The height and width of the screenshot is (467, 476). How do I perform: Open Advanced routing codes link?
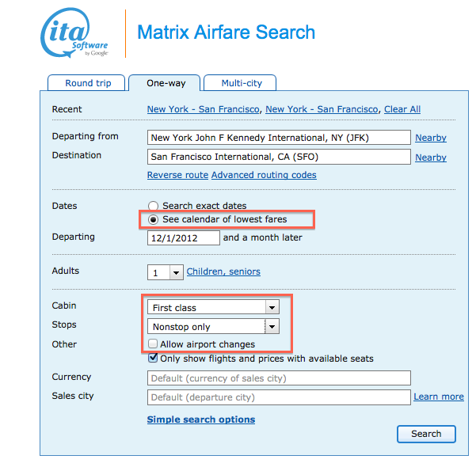coord(264,175)
